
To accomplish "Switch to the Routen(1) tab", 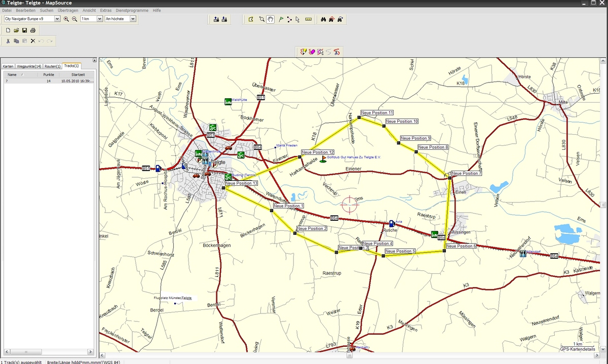I will [x=52, y=66].
